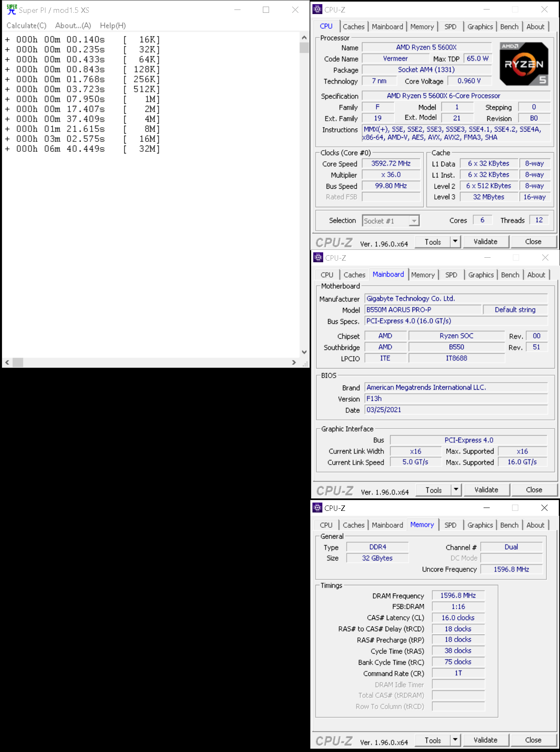Select Graphics tab in the Mainboard CPU-Z window
The height and width of the screenshot is (752, 560).
[x=481, y=275]
